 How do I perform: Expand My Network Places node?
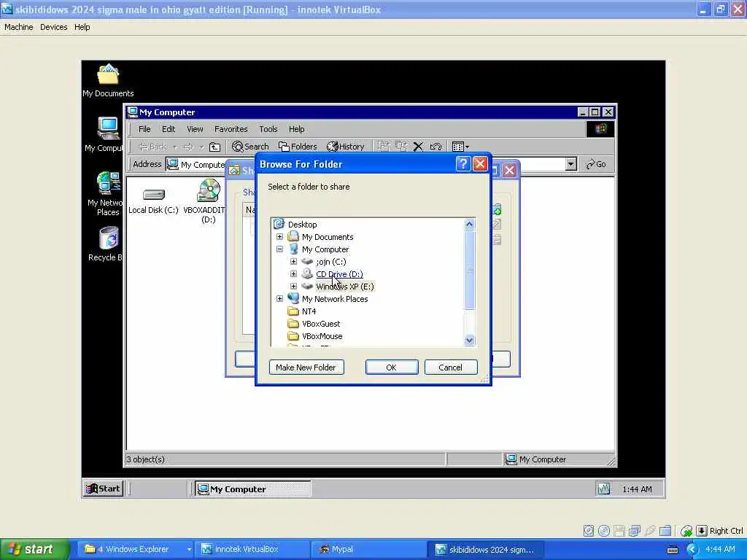(x=279, y=298)
